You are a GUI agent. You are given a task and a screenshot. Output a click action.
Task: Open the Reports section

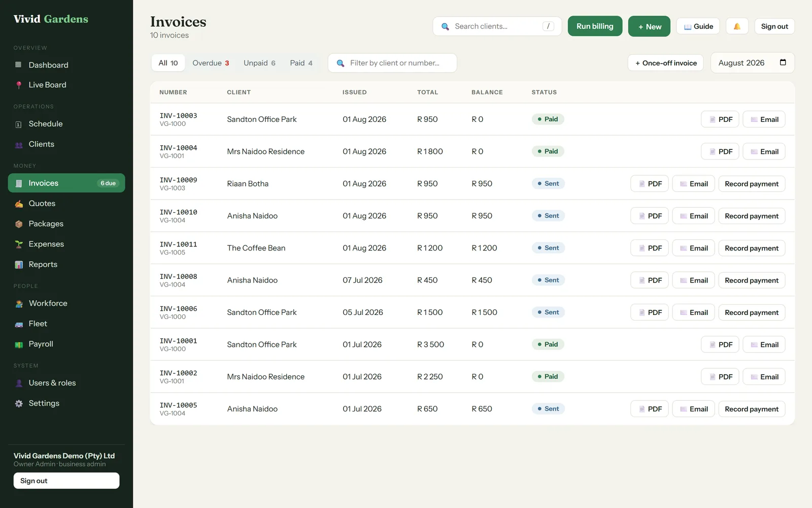[x=66, y=264]
